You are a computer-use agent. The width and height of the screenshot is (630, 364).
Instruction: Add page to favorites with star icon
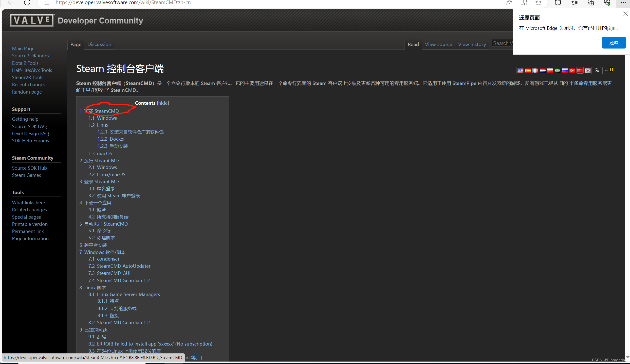coord(538,3)
